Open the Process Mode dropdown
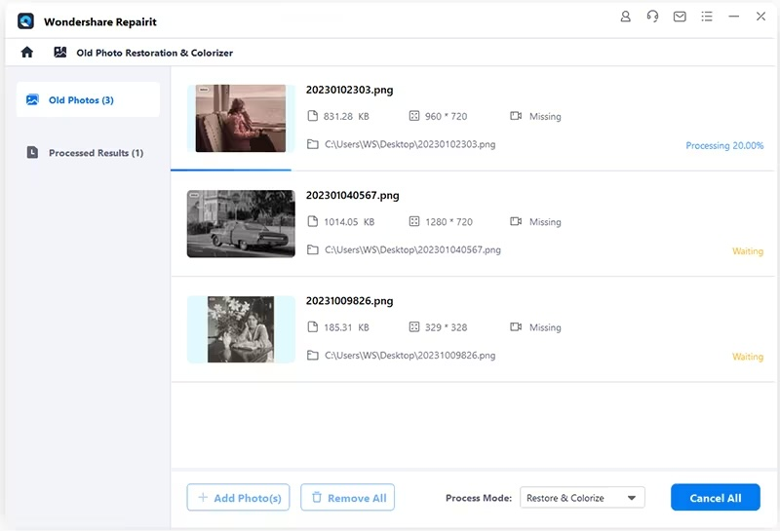The image size is (780, 532). [582, 498]
